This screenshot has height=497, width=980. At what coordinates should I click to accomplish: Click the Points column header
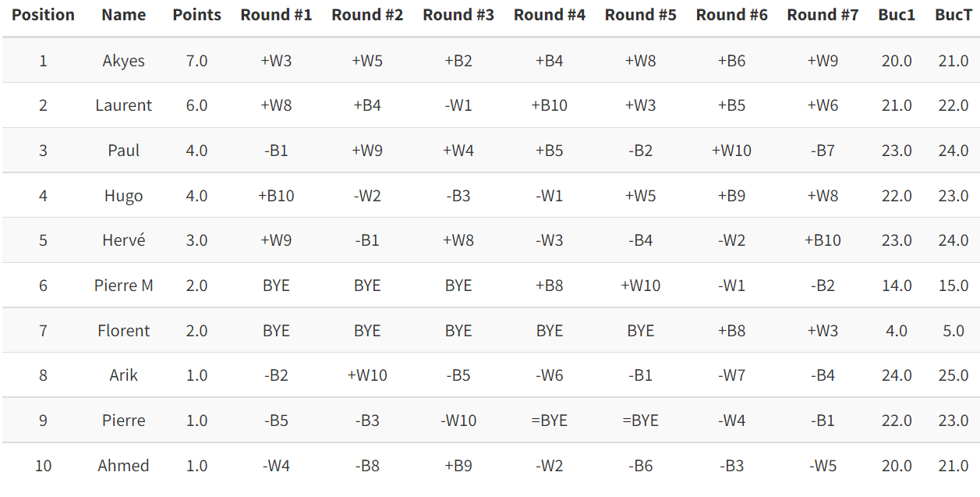click(x=196, y=15)
